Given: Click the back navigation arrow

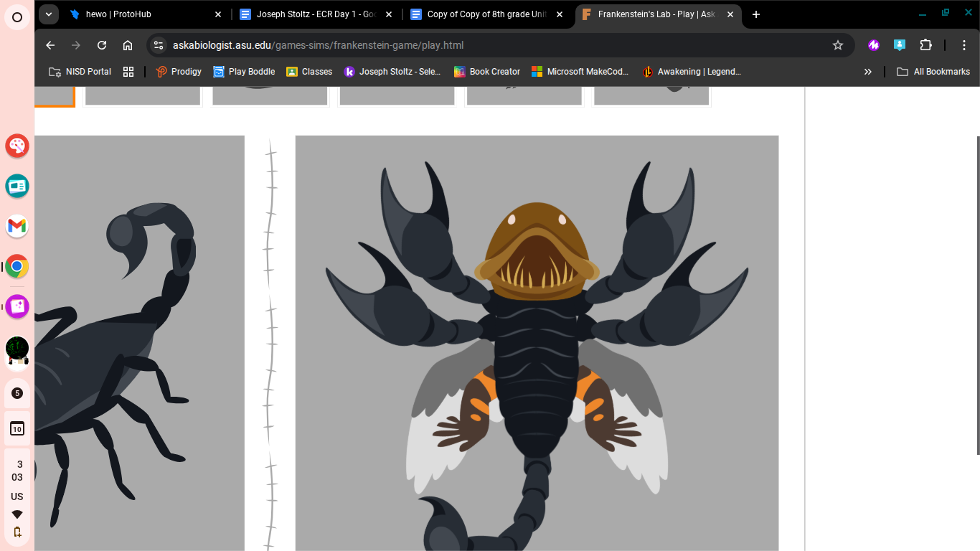Looking at the screenshot, I should 50,44.
